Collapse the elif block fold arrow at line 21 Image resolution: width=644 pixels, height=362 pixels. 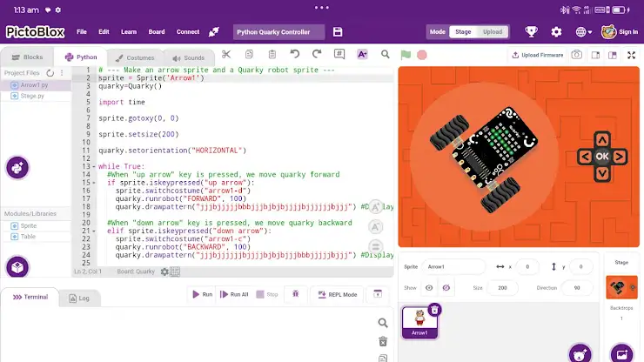click(94, 231)
